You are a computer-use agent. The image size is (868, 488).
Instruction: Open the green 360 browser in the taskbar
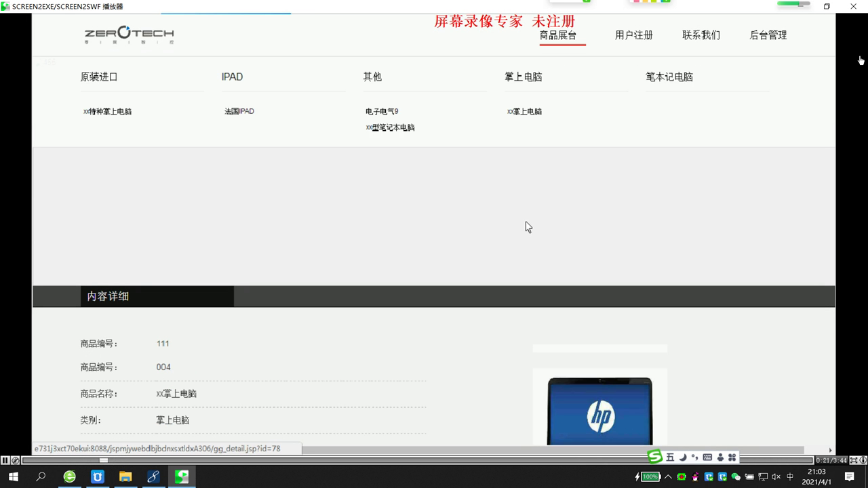tap(70, 476)
